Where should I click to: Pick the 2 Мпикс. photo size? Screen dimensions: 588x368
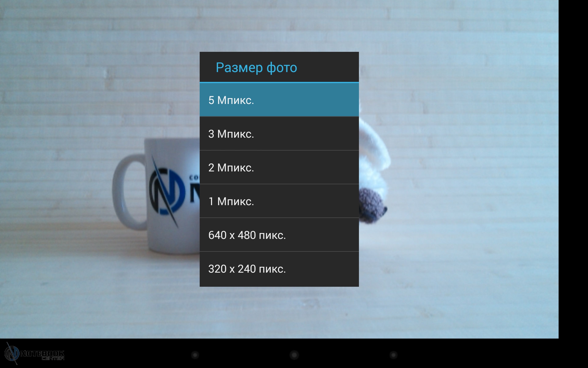(x=279, y=167)
